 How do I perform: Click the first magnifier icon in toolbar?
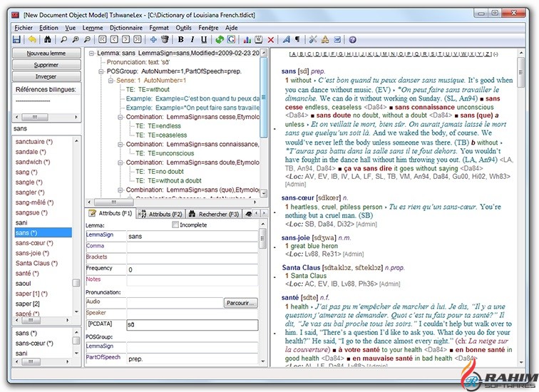63,39
